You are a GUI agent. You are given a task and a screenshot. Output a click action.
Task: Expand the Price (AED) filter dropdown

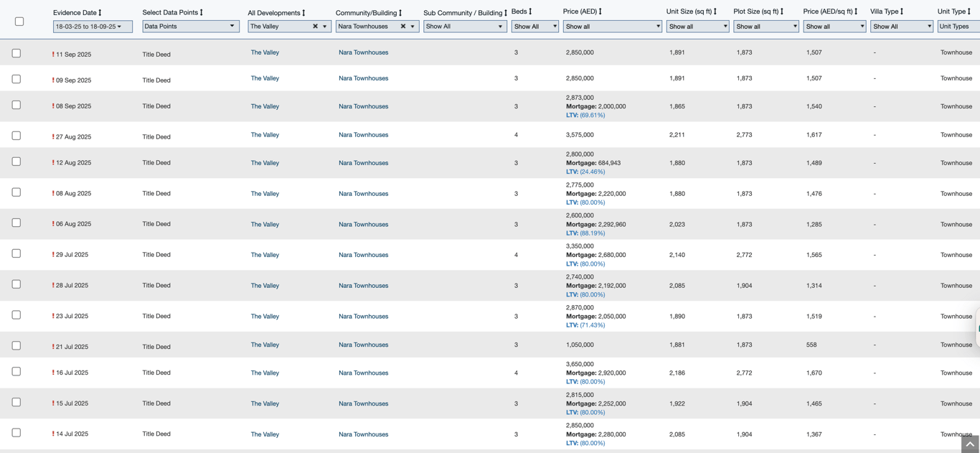[612, 27]
